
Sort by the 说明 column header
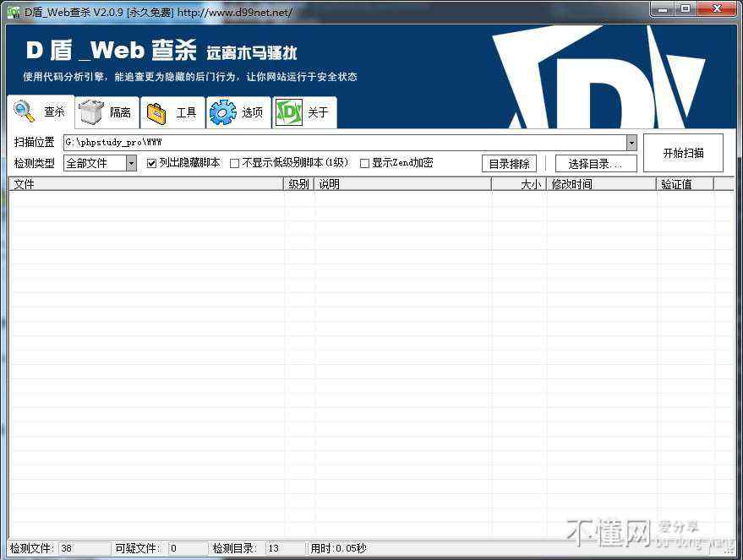point(402,184)
